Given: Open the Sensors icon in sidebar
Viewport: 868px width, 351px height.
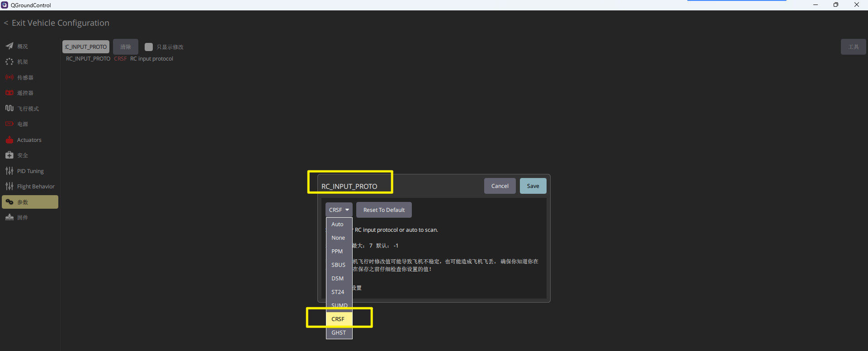Looking at the screenshot, I should tap(9, 77).
